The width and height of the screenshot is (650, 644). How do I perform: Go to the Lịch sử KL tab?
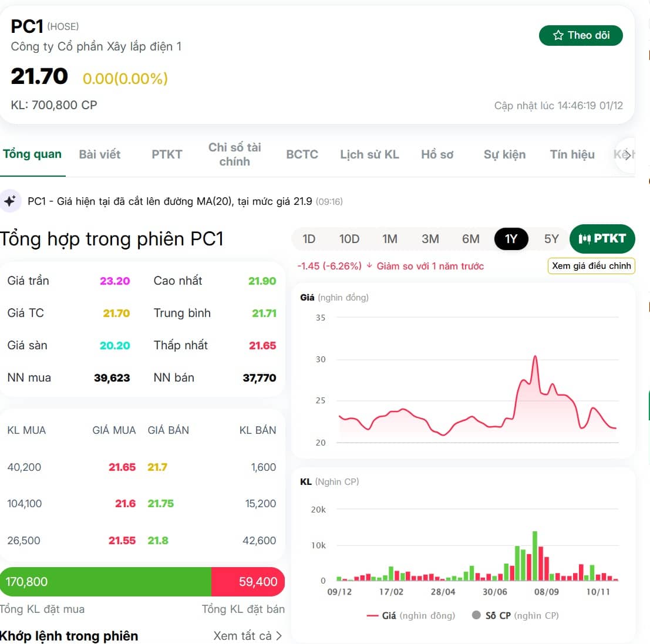pos(369,154)
